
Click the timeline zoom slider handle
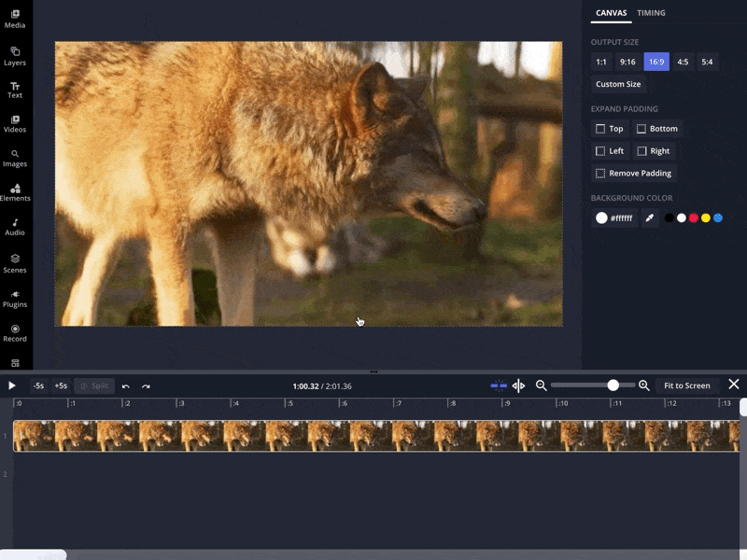point(613,385)
